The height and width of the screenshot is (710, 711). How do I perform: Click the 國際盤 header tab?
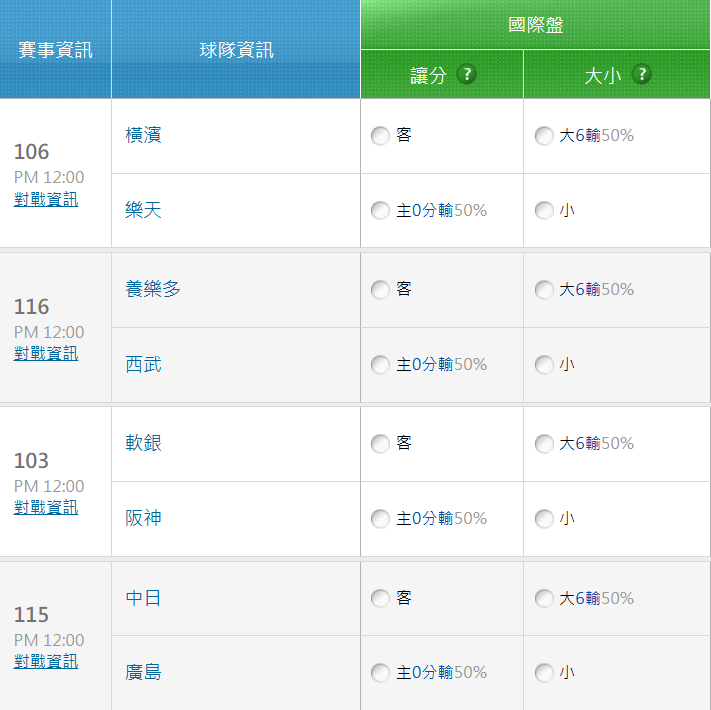coord(535,25)
